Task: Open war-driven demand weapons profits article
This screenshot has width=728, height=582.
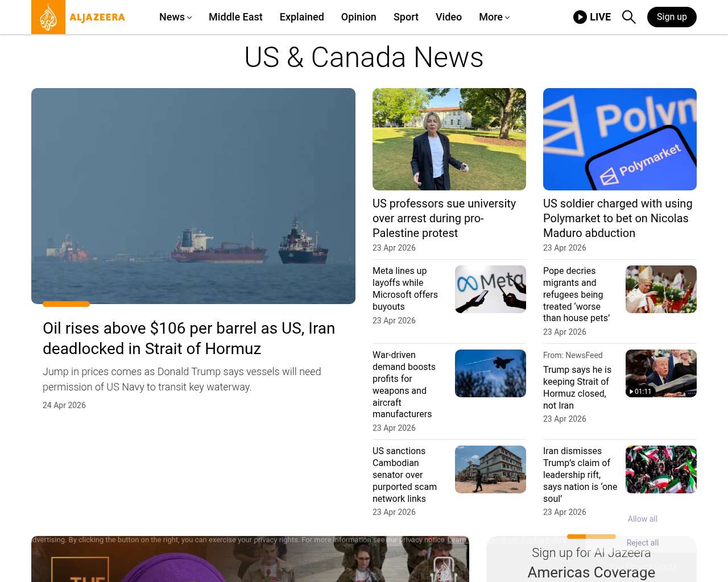Action: 404,384
